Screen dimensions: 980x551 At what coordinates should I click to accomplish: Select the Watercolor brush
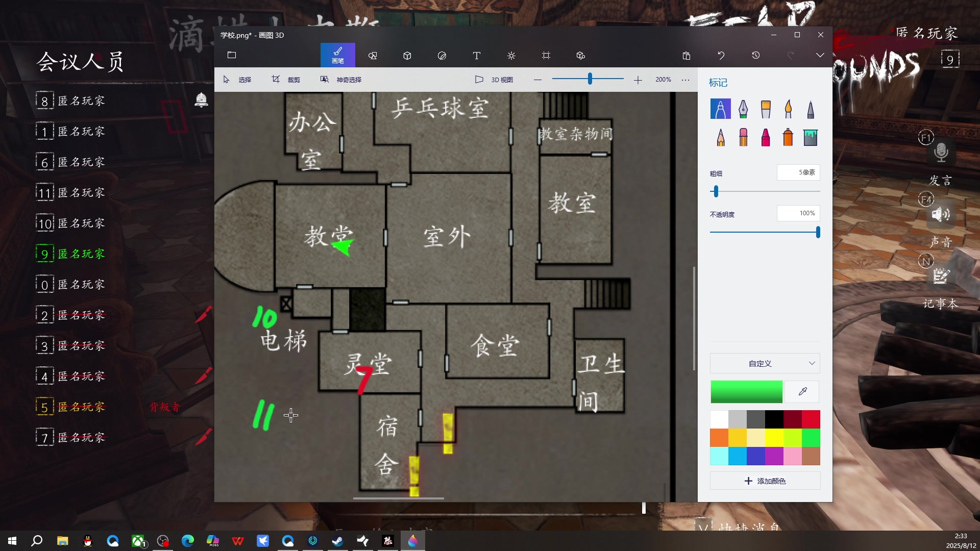point(788,109)
